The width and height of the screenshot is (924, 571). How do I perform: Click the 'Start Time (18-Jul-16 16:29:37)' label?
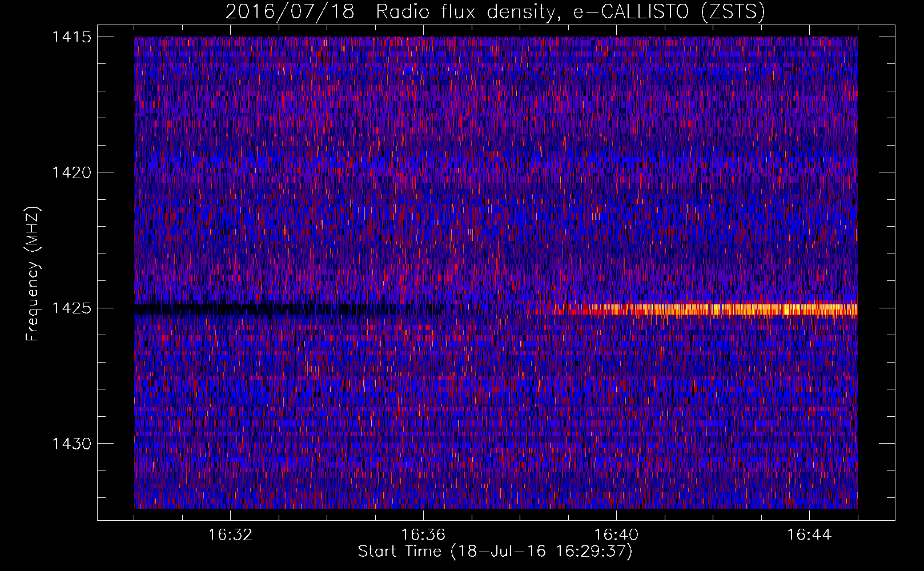pyautogui.click(x=495, y=552)
